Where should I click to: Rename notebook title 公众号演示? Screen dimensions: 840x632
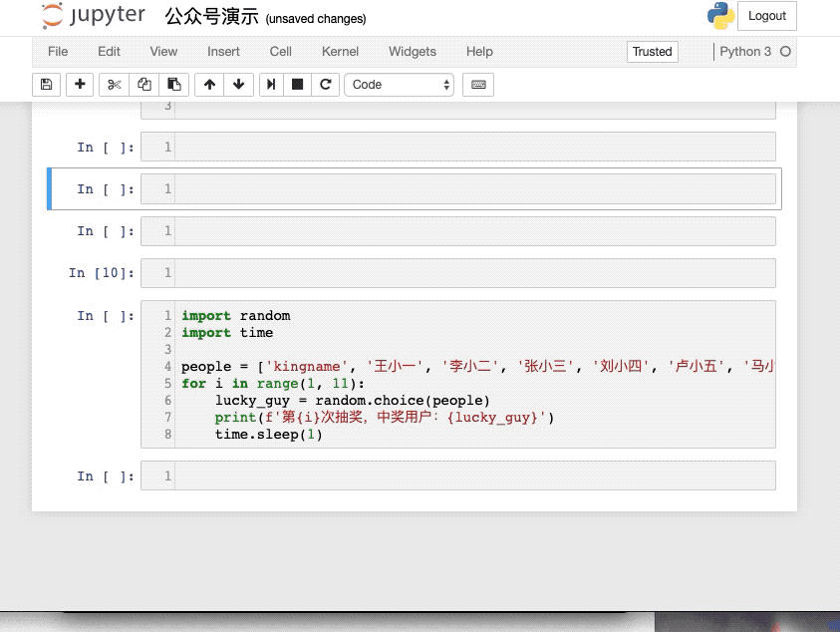click(211, 17)
